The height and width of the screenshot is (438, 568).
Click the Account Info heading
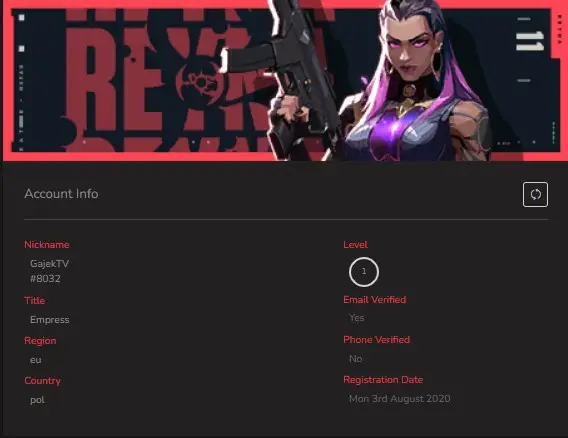61,194
